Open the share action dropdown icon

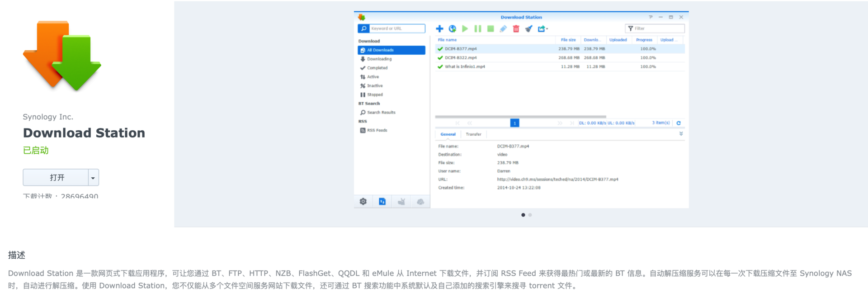(x=542, y=28)
